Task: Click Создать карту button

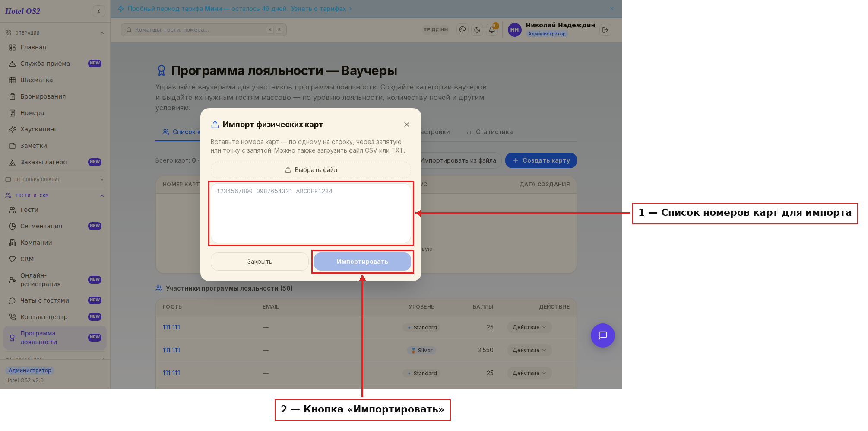Action: pyautogui.click(x=541, y=160)
